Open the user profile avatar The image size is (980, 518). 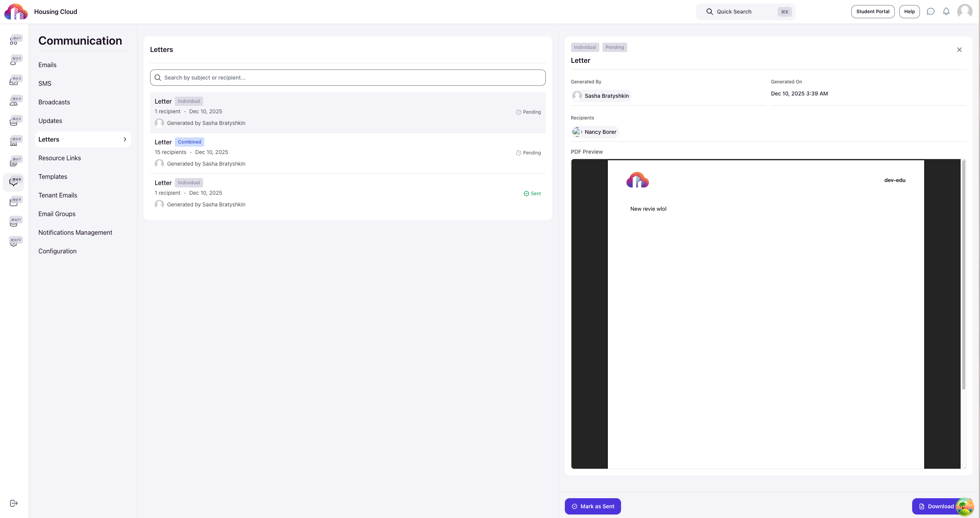click(964, 12)
